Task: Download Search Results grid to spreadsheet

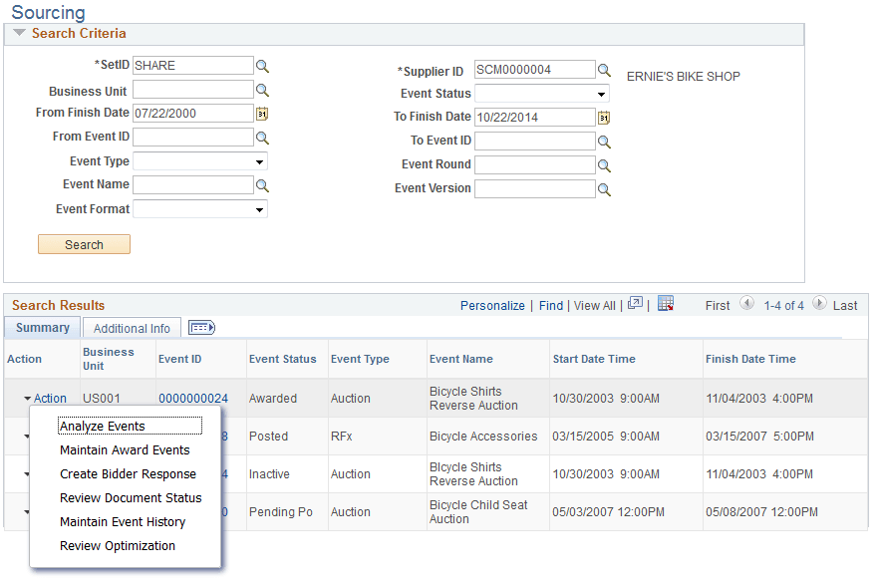Action: (x=666, y=304)
